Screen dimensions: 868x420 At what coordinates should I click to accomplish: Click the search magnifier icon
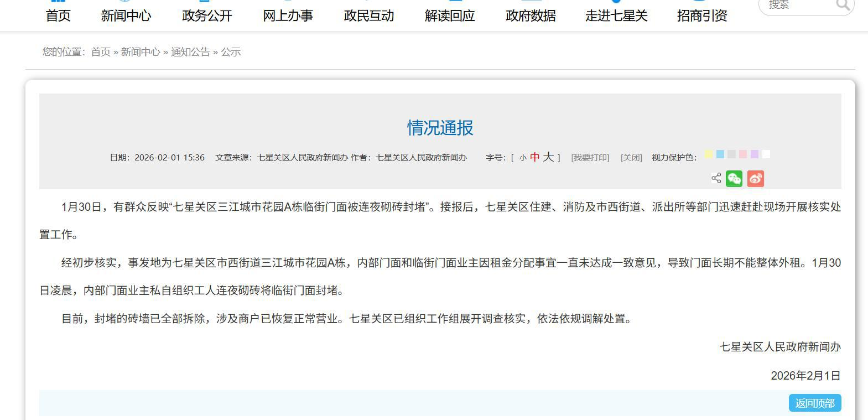pyautogui.click(x=842, y=6)
